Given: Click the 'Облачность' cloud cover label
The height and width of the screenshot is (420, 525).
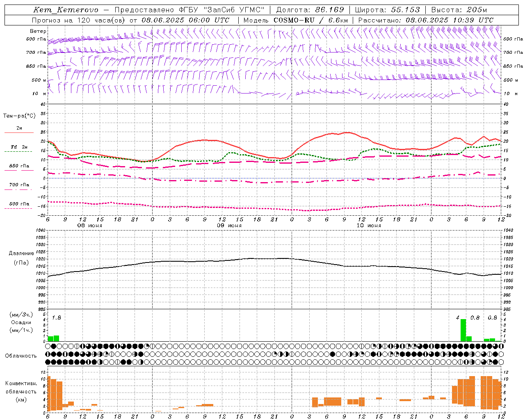Looking at the screenshot, I should pos(21,356).
